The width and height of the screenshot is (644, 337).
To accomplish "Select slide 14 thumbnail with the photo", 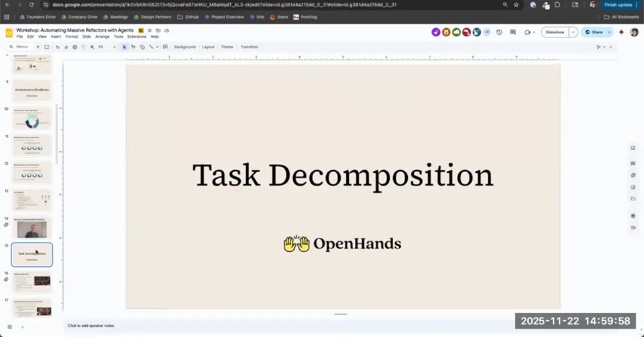I will tap(32, 228).
